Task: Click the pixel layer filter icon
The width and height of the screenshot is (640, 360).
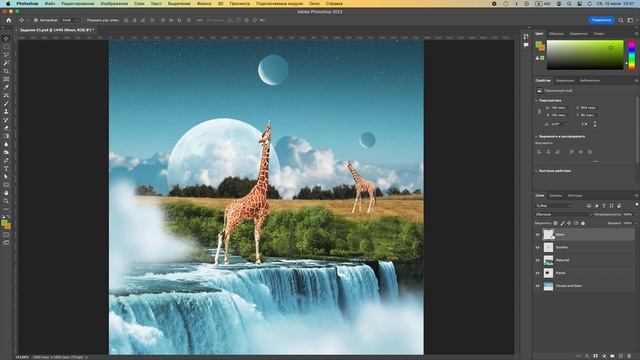Action: point(589,206)
